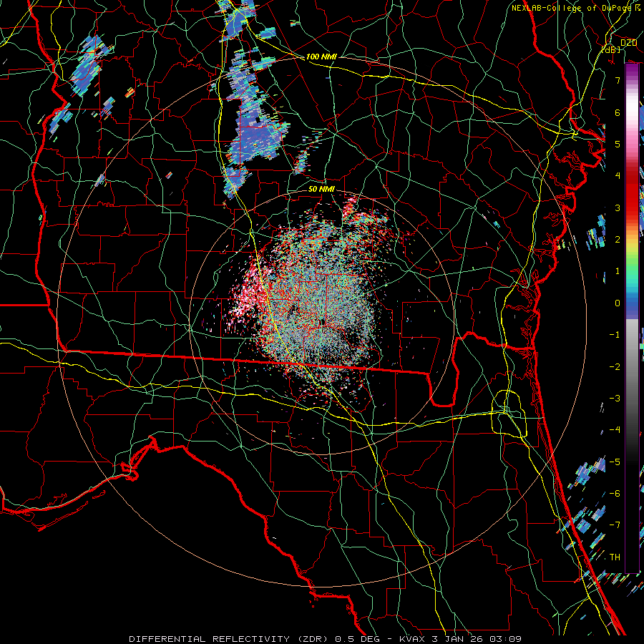Click the "[dB]" unit label
This screenshot has width=644, height=644.
pos(611,49)
